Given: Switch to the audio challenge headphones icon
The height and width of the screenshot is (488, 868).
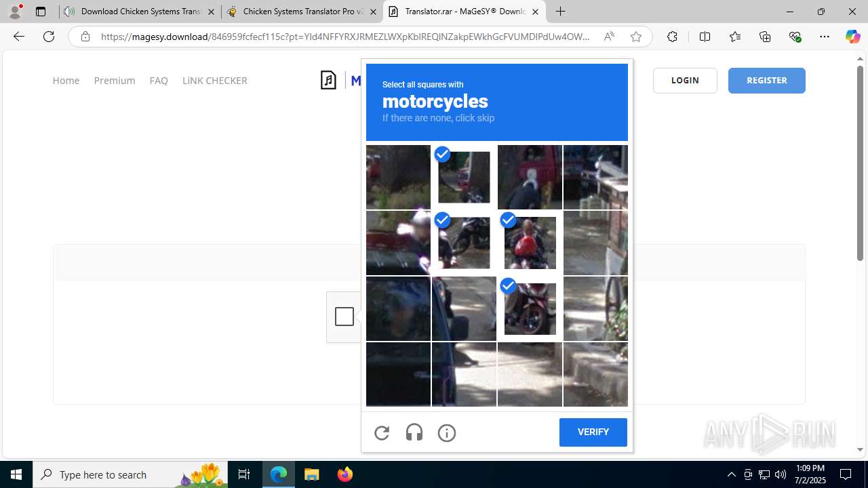Looking at the screenshot, I should 414,432.
